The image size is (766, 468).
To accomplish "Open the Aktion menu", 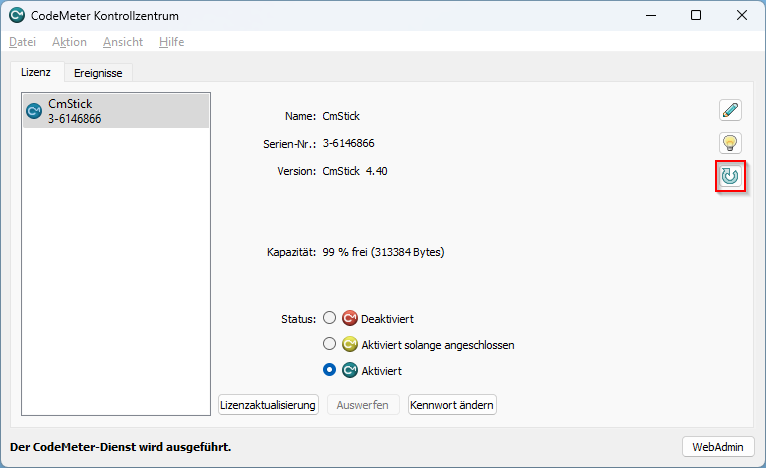I will [x=69, y=42].
